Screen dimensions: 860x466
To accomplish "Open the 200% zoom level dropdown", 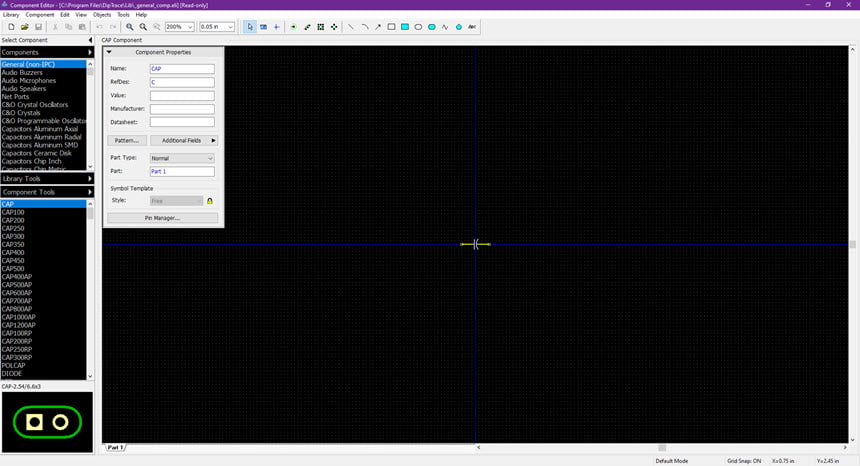I will tap(190, 27).
